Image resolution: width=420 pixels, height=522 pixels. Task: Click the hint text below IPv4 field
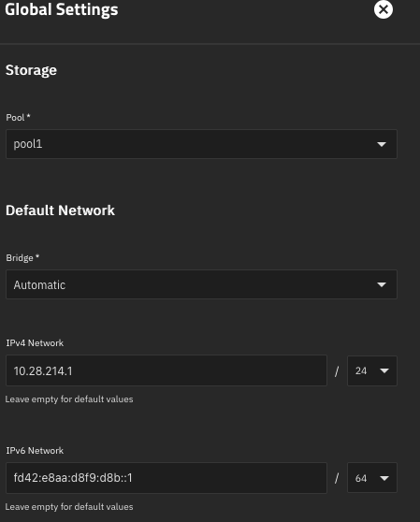click(69, 399)
